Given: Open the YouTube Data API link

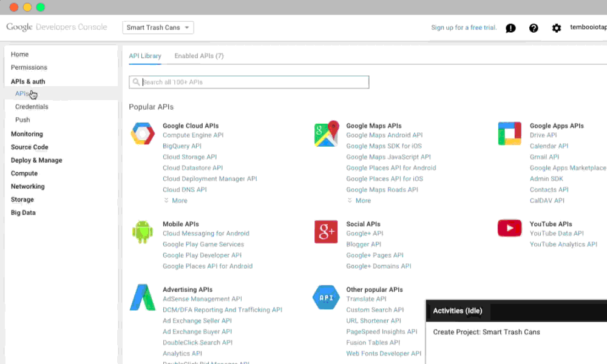Looking at the screenshot, I should click(557, 234).
